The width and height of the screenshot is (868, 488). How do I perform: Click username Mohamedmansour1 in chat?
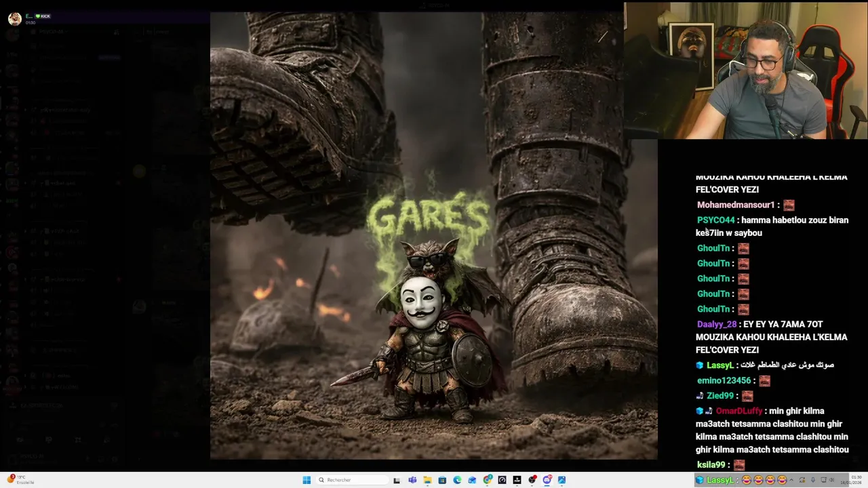coord(736,205)
